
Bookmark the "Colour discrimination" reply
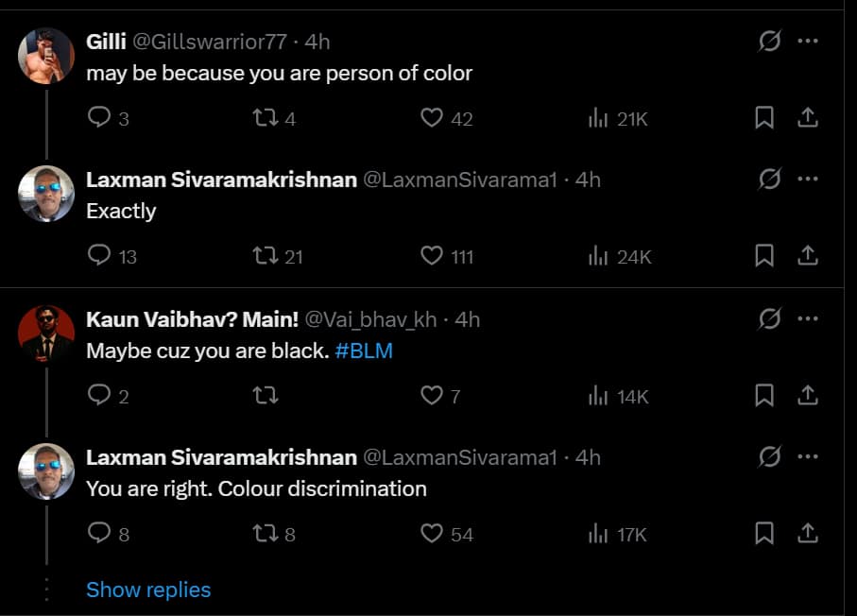point(764,534)
